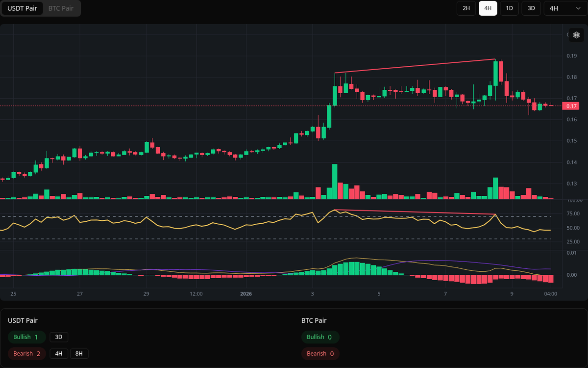Switch to the USDT Pair tab
588x368 pixels.
tap(22, 8)
